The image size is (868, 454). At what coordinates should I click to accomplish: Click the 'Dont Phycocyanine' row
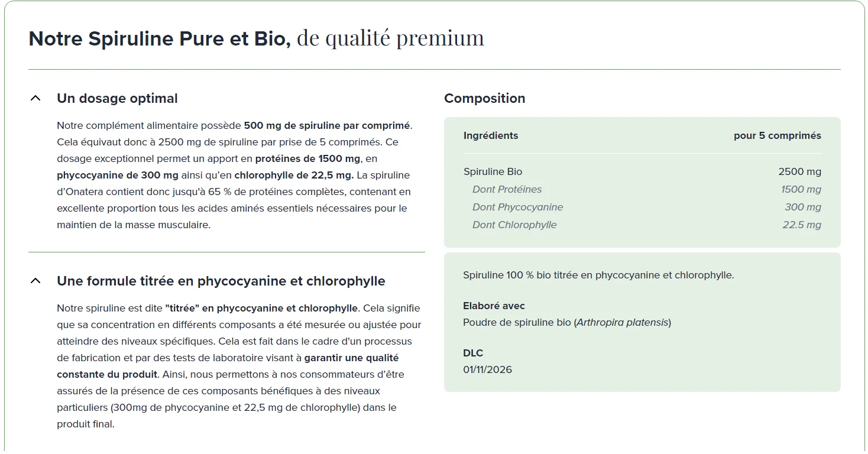coord(517,207)
